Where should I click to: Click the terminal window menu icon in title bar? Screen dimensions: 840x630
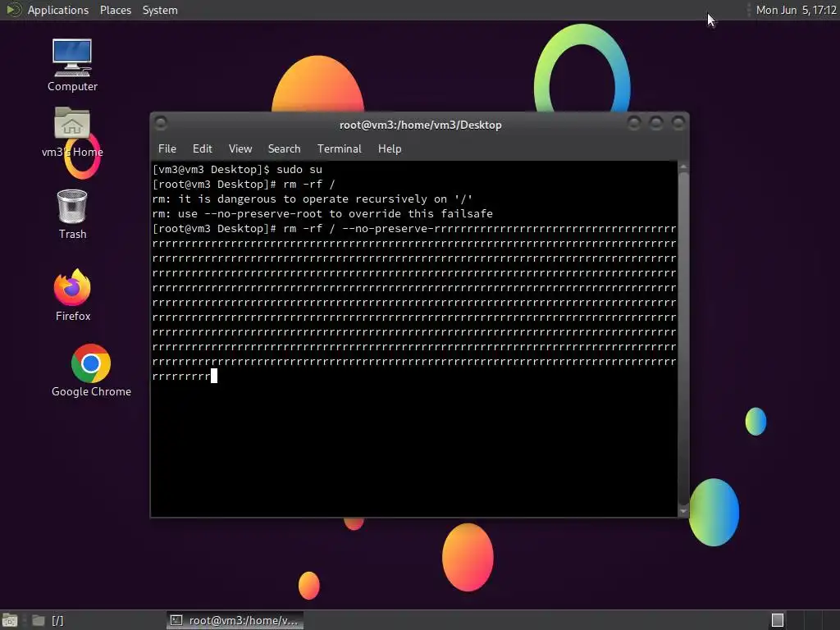click(161, 124)
